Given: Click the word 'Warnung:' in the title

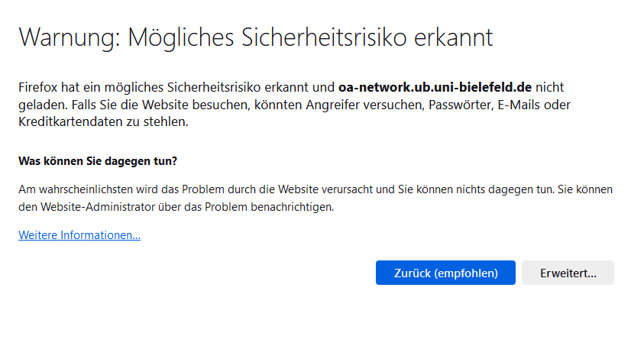Looking at the screenshot, I should click(70, 37).
